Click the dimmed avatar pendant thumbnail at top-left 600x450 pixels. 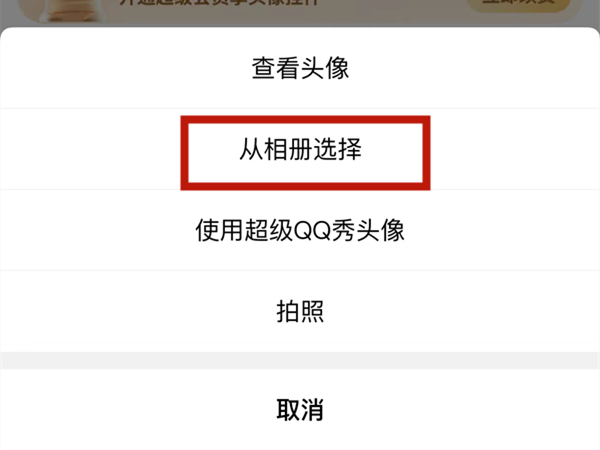coord(63,11)
